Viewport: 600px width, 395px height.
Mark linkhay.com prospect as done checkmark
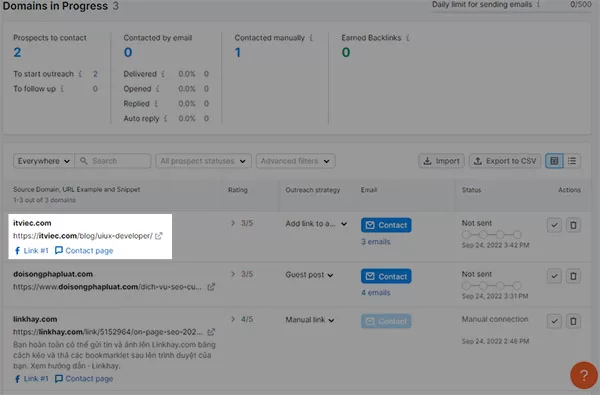[x=554, y=321]
